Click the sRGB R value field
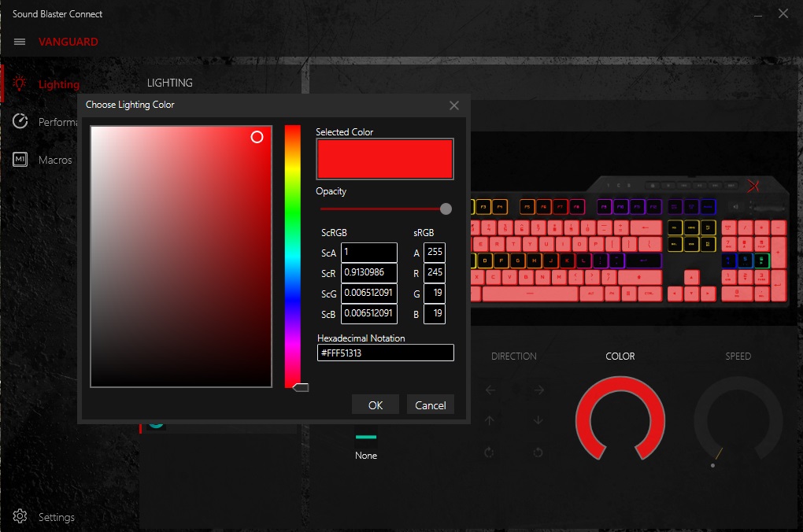Screen dimensions: 803x532 (435, 272)
